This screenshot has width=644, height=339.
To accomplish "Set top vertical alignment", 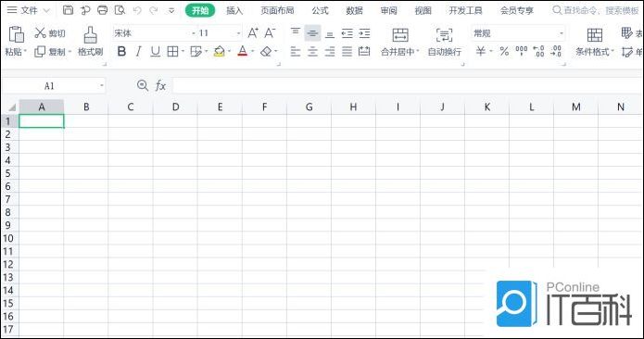I will 296,32.
